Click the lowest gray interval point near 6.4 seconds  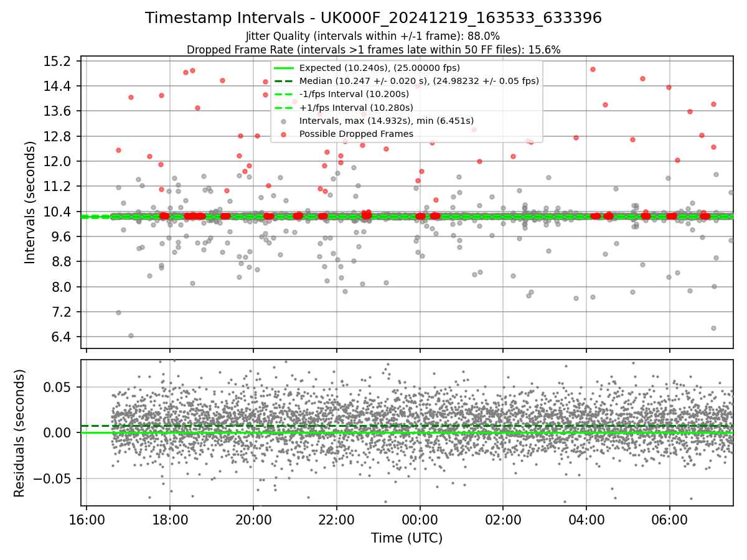coord(131,335)
